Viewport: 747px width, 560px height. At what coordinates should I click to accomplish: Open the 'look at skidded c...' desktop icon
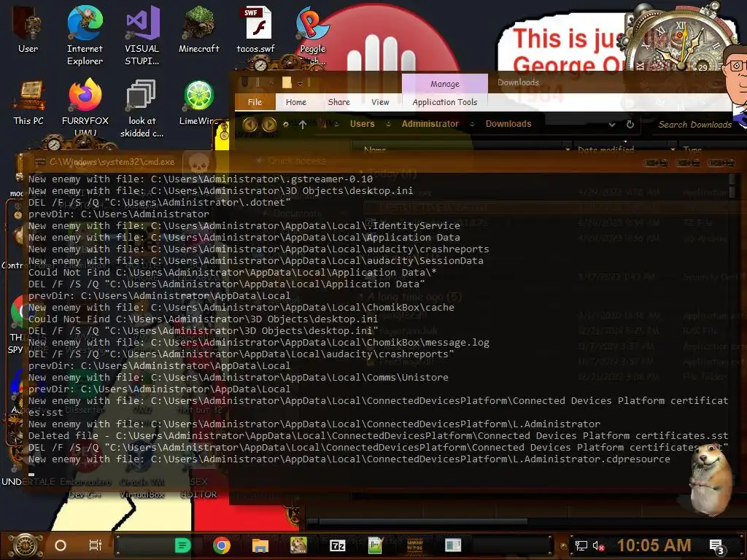pos(142,109)
